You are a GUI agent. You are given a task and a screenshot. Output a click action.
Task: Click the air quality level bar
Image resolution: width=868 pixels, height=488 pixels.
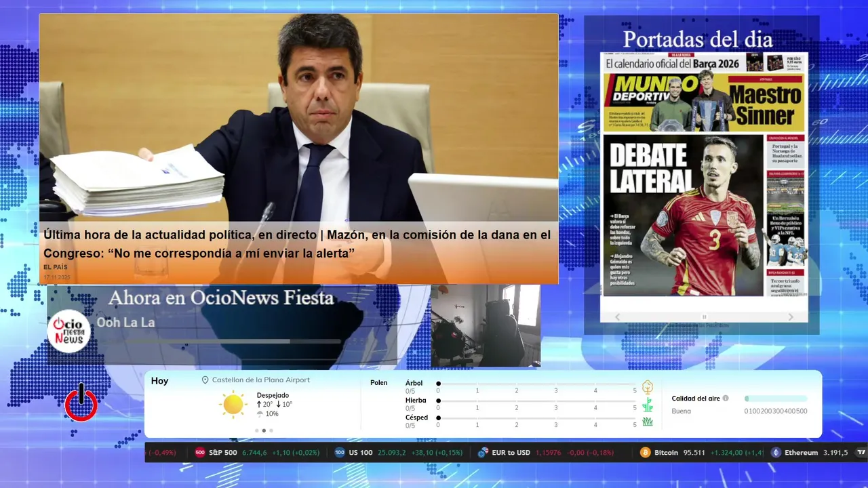click(x=776, y=399)
